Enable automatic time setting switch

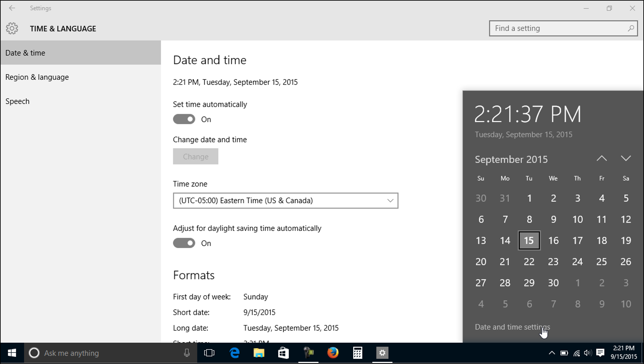[x=184, y=119]
